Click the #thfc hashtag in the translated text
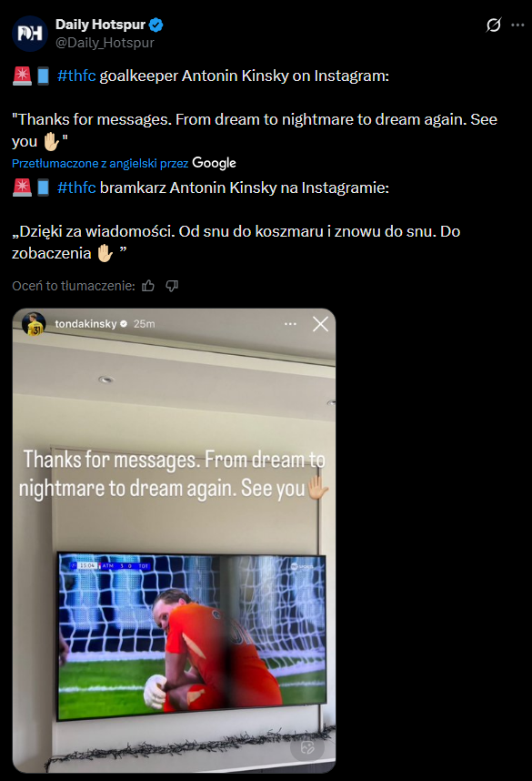Viewport: 532px width, 781px height. click(76, 188)
